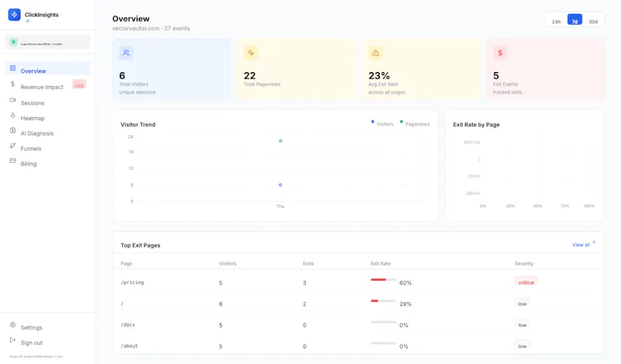The width and height of the screenshot is (621, 364).
Task: Click the low severity badge for /docs
Action: [522, 324]
